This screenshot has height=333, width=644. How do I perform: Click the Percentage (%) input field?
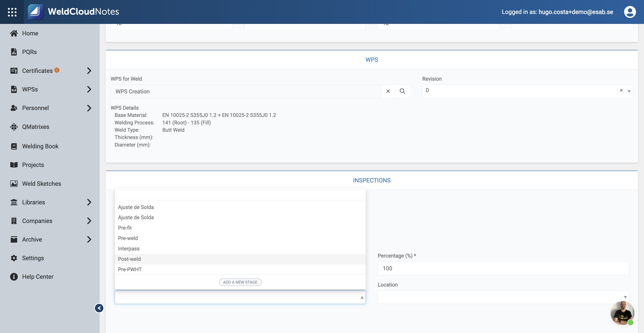503,268
